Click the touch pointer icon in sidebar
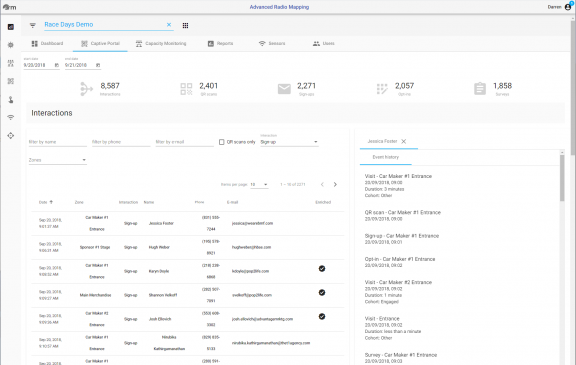The image size is (576, 365). pos(11,100)
